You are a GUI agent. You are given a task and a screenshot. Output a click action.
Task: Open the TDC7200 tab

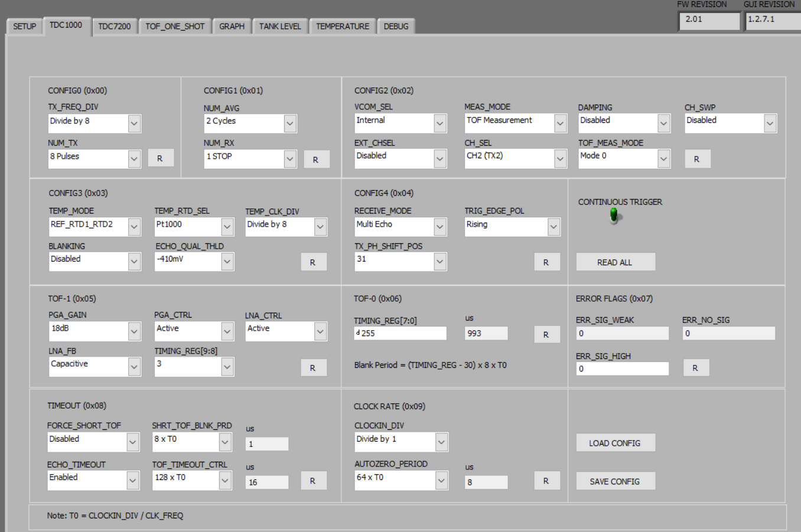115,27
